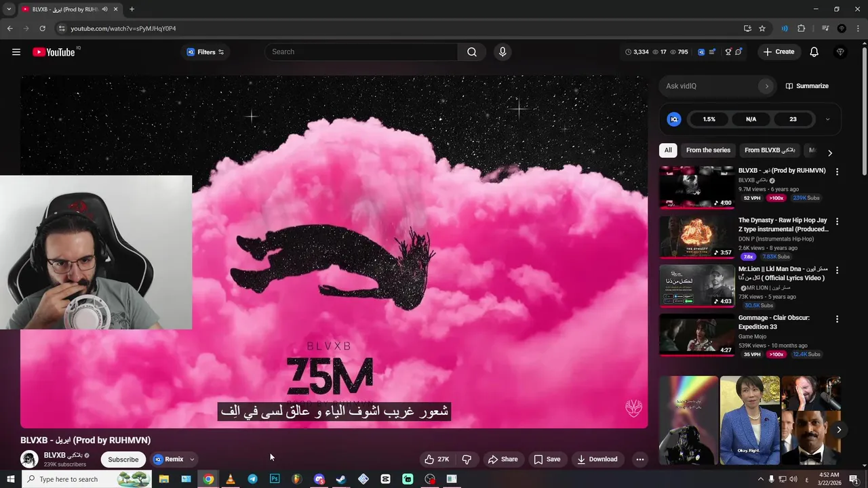Download this video
Image resolution: width=868 pixels, height=488 pixels.
coord(597,460)
